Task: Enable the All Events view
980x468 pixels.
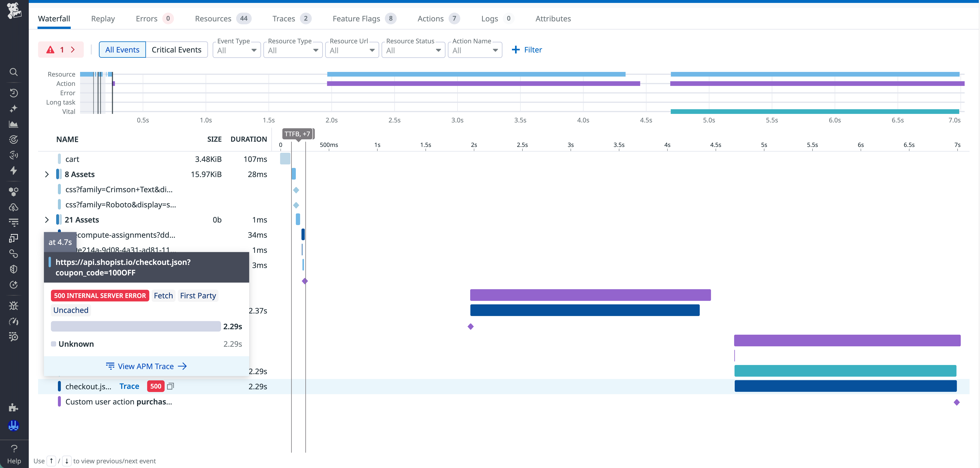Action: (122, 50)
